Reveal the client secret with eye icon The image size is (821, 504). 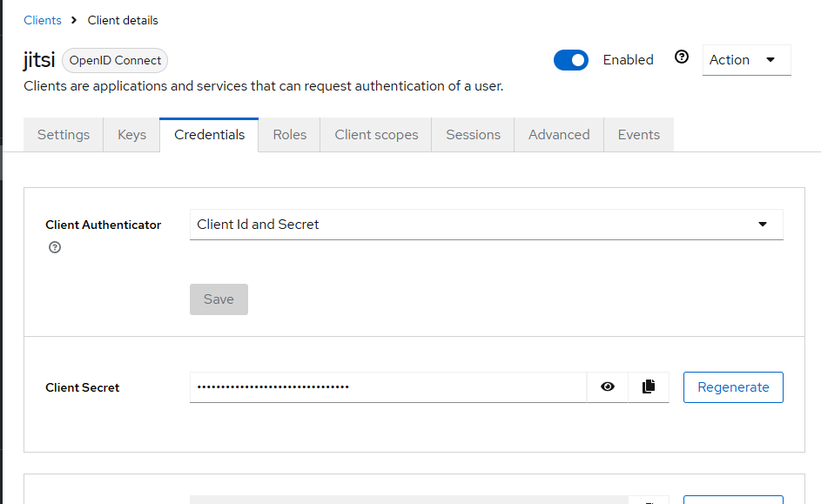click(608, 387)
